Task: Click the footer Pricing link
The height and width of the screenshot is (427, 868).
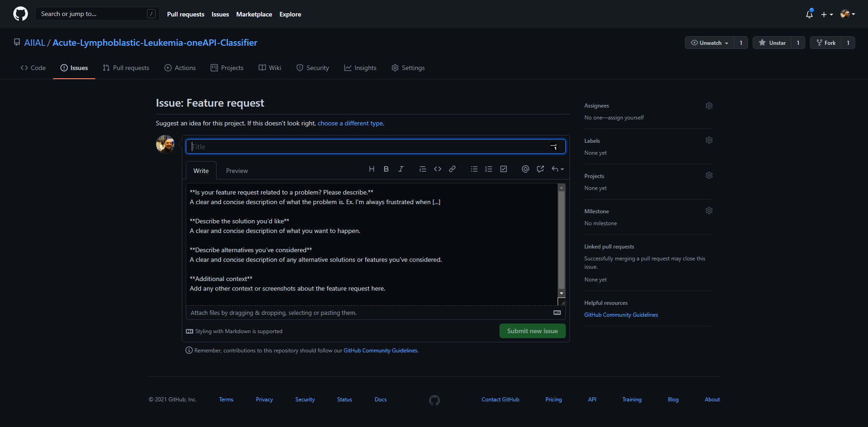Action: click(x=553, y=400)
